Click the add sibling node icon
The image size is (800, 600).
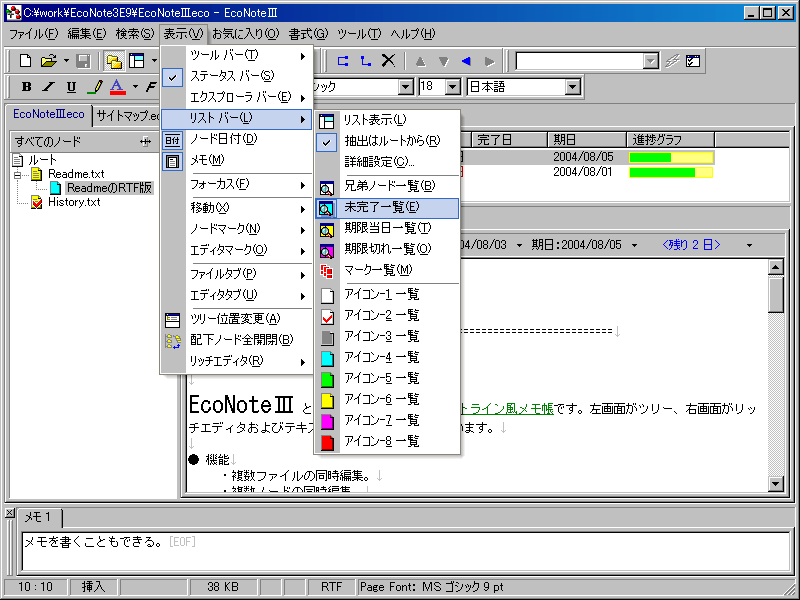[x=343, y=61]
